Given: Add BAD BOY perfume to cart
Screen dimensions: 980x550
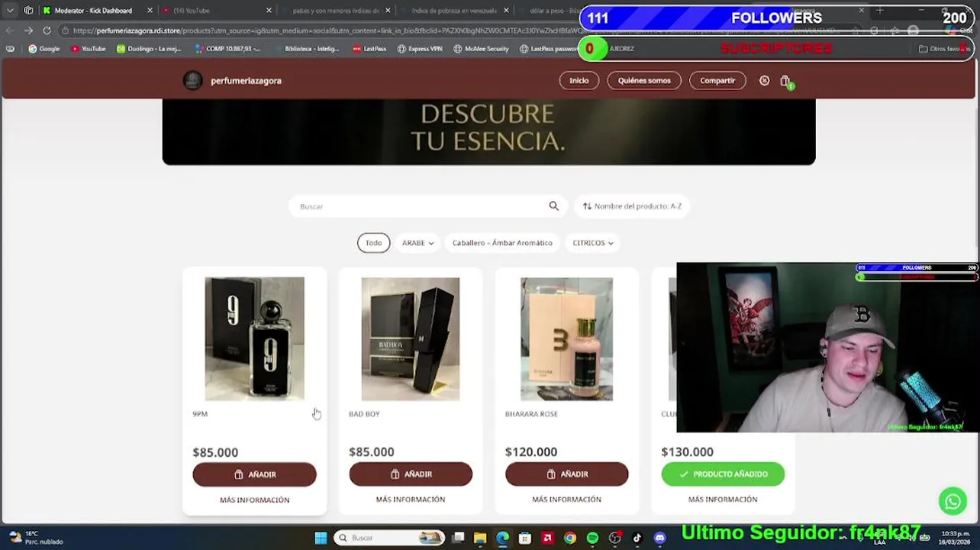Looking at the screenshot, I should (411, 474).
